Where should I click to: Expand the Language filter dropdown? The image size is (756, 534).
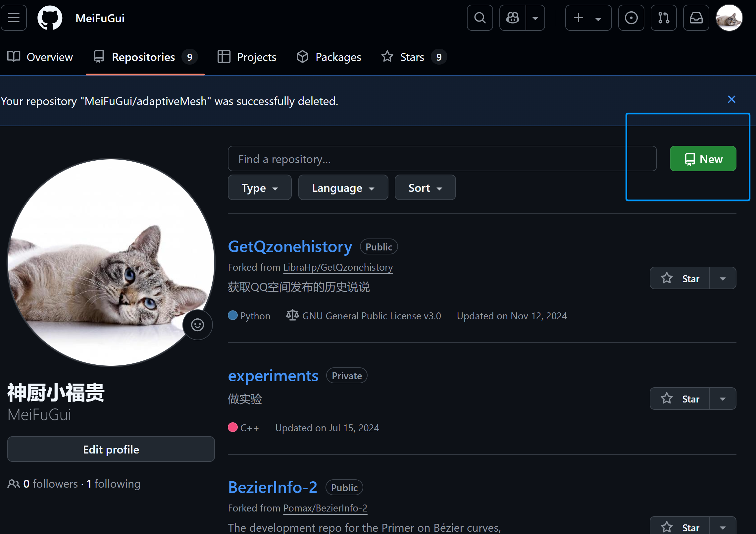click(x=343, y=188)
